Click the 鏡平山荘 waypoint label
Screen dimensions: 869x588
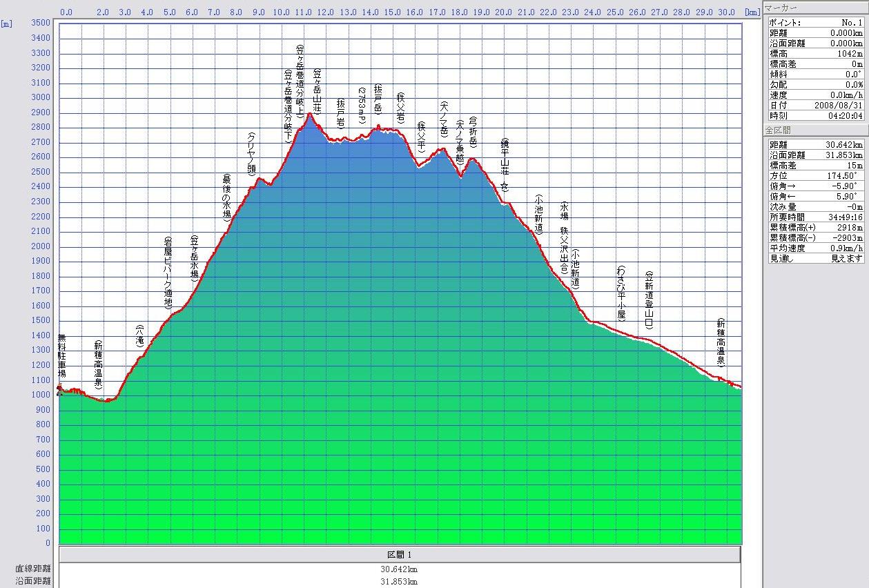505,164
